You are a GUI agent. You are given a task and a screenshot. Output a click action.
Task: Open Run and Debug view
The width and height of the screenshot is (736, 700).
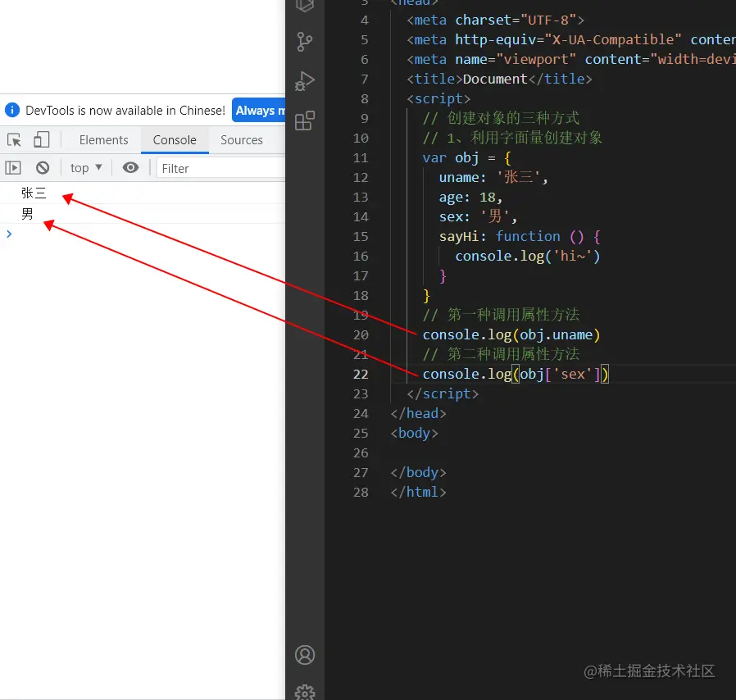point(305,81)
